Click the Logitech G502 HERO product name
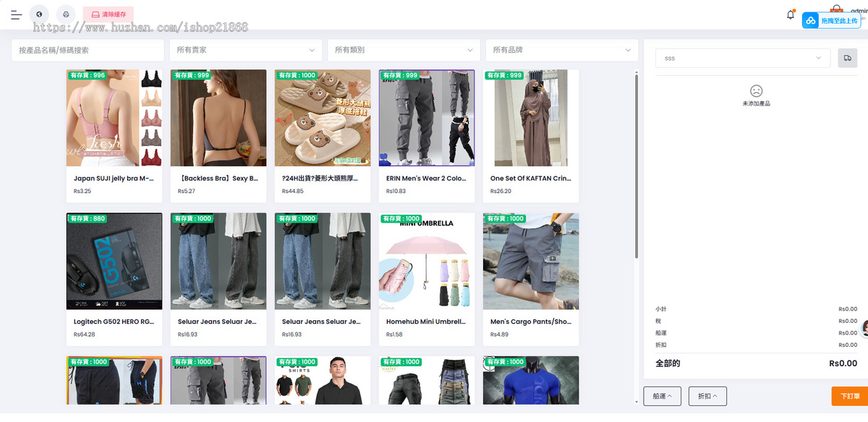The image size is (868, 422). pos(114,322)
